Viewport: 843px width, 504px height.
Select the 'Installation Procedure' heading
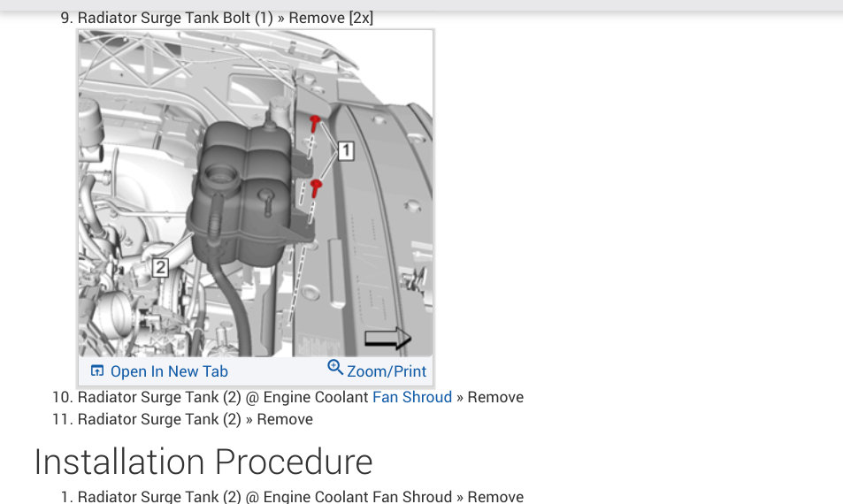tap(203, 462)
